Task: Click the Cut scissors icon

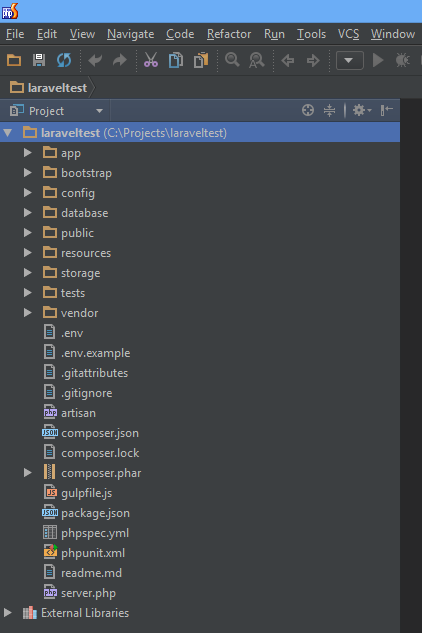Action: coord(151,61)
